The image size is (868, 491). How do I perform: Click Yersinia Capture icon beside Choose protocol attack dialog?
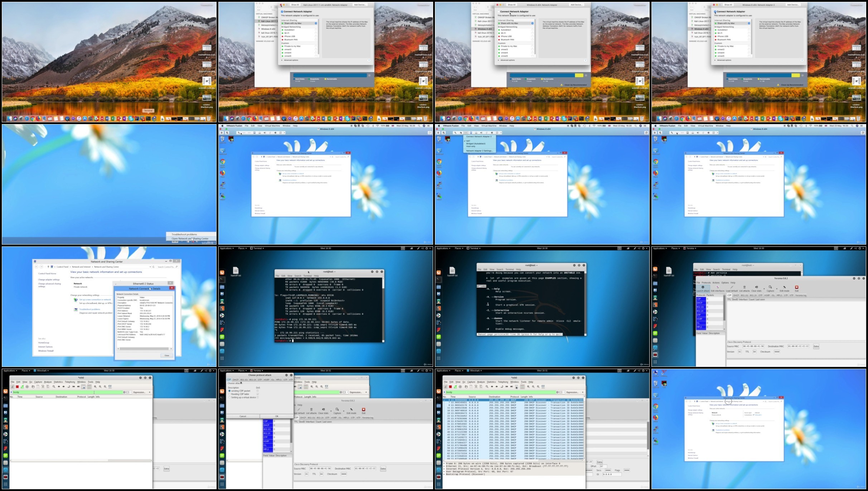click(x=337, y=411)
